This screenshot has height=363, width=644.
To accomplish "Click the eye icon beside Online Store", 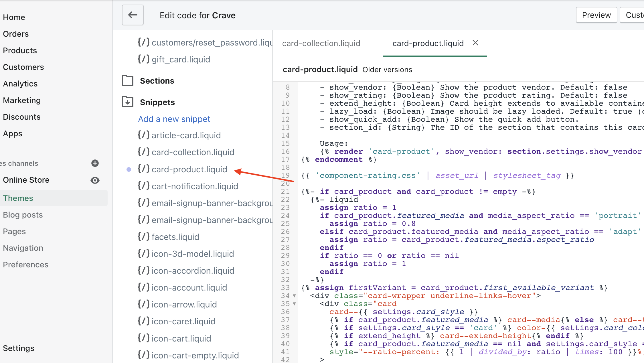I will tap(95, 180).
